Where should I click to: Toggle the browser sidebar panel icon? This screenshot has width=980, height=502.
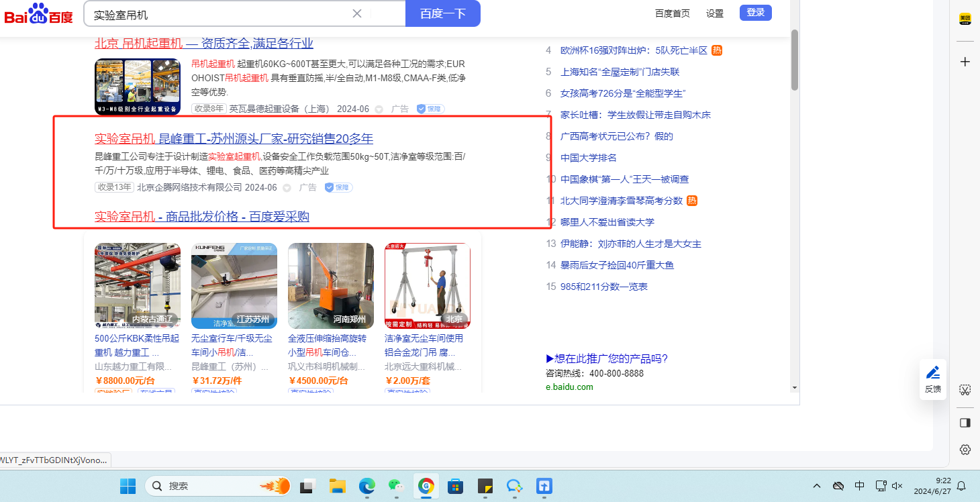tap(965, 423)
